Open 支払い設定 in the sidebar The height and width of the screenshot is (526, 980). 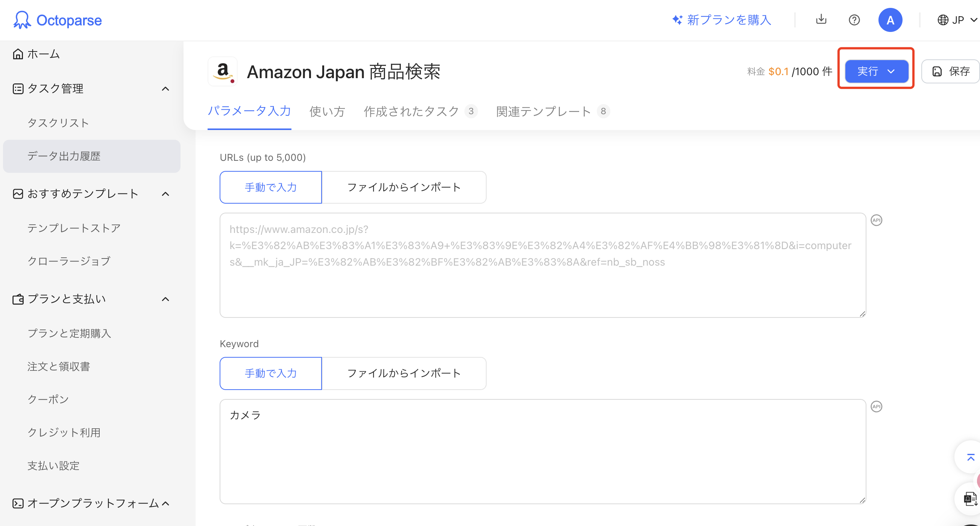click(x=53, y=466)
